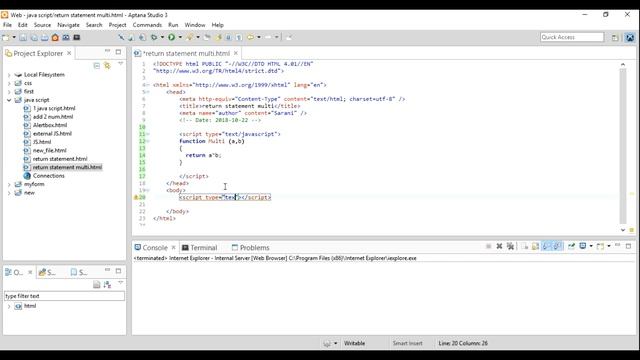Click the Save toolbar icon
Image resolution: width=640 pixels, height=360 pixels.
23,38
